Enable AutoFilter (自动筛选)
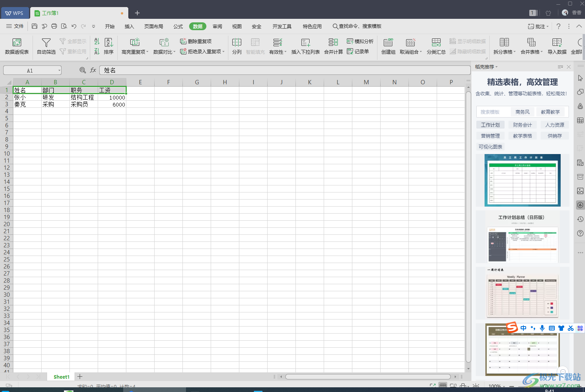The height and width of the screenshot is (392, 585). (46, 46)
